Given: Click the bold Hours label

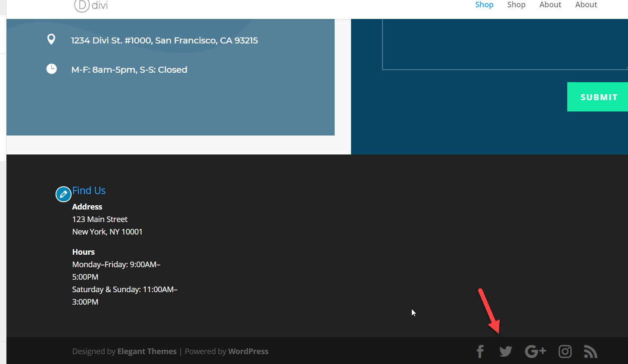Looking at the screenshot, I should tap(84, 252).
